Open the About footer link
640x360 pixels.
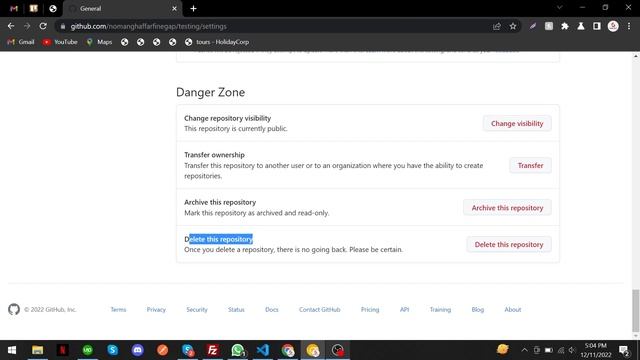(513, 309)
